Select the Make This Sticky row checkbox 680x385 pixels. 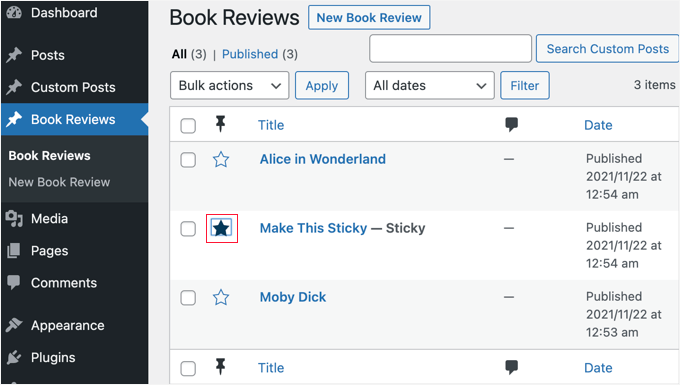pyautogui.click(x=188, y=229)
